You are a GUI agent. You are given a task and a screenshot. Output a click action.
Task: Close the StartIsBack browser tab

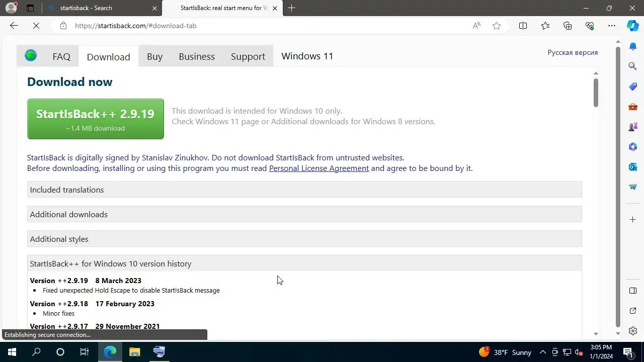(275, 8)
